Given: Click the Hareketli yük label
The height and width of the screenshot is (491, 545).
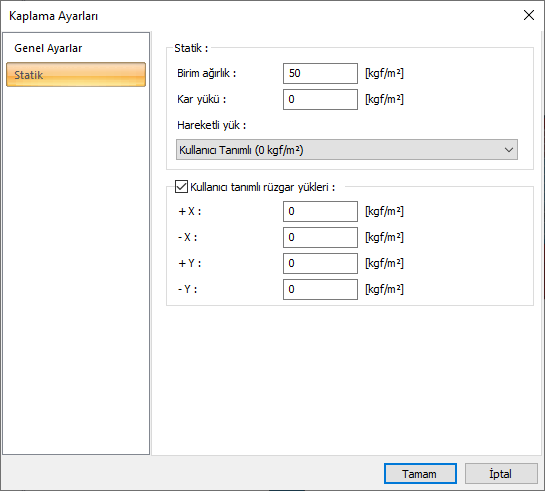Looking at the screenshot, I should tap(211, 125).
